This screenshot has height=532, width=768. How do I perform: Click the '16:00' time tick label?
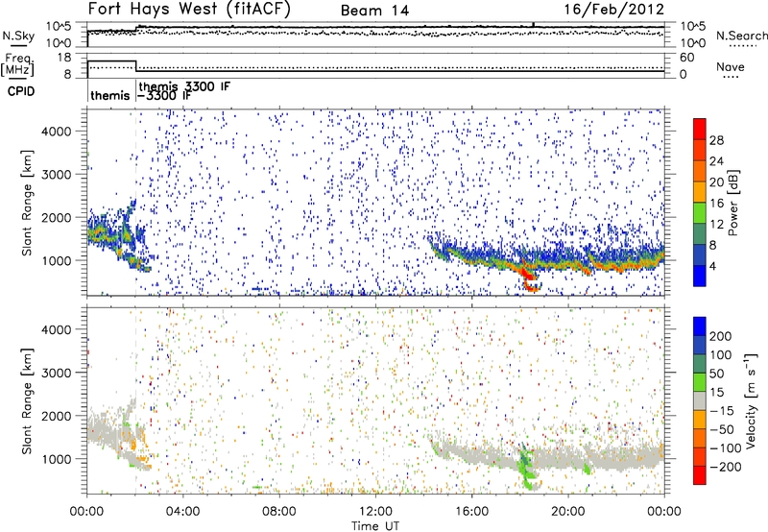(x=471, y=512)
